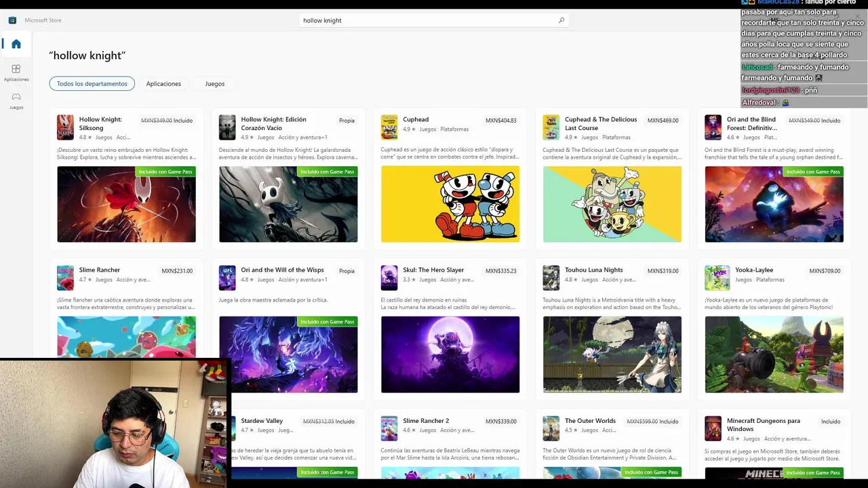Click the Hollow Knight: Silksong title
The height and width of the screenshot is (488, 868).
click(100, 123)
